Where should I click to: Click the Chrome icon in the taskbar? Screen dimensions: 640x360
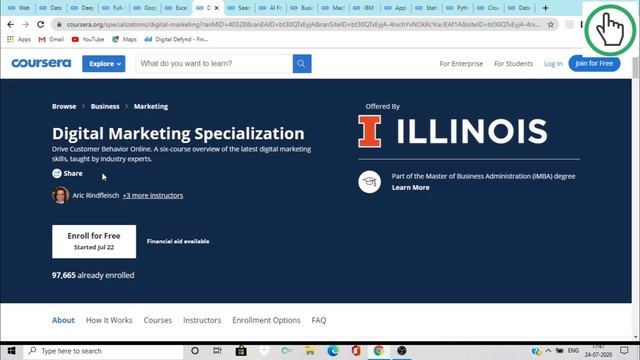click(379, 351)
